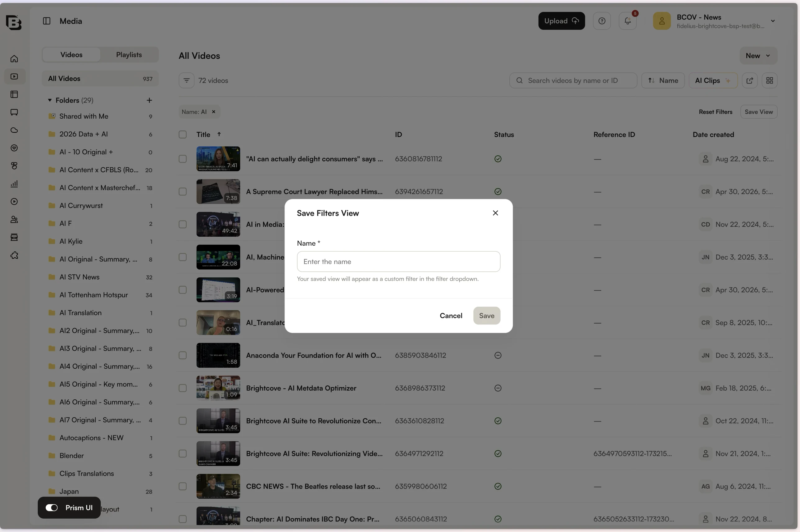Select the Anaconda video checkbox
The height and width of the screenshot is (532, 800).
point(183,355)
